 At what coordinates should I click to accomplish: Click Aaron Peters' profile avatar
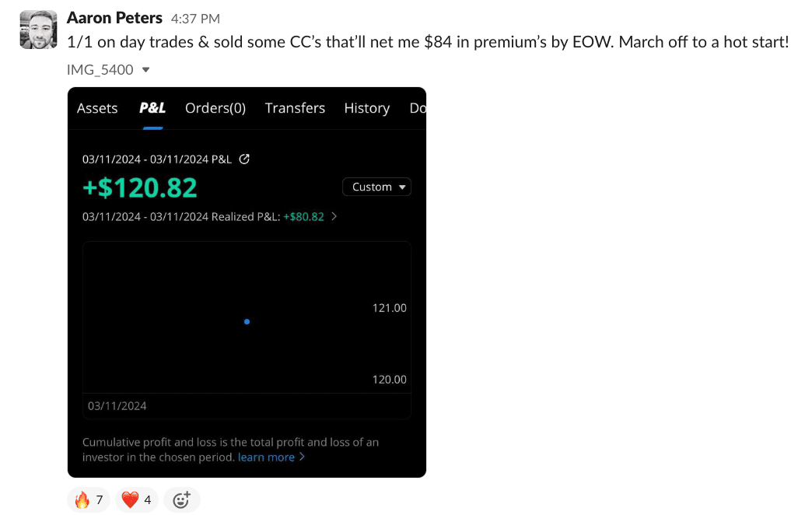click(x=37, y=30)
